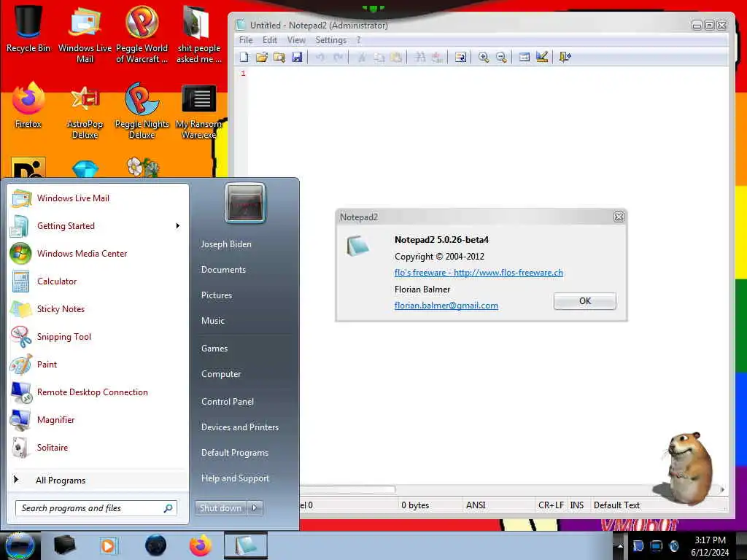Open Help and Support from Start menu

click(235, 478)
